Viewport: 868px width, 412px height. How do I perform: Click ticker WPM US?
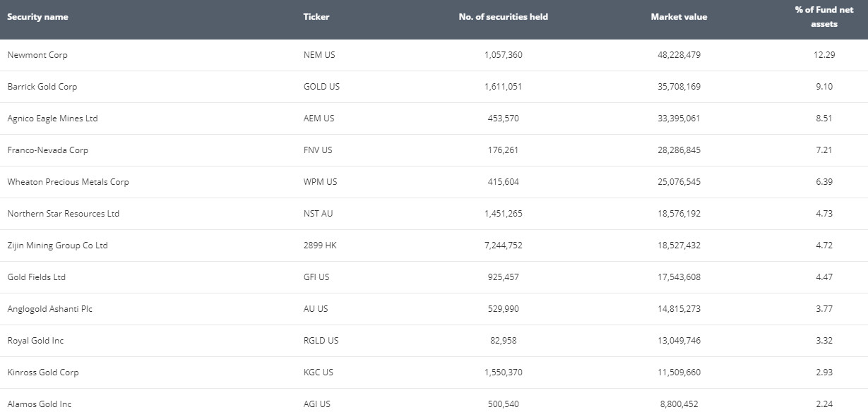click(320, 182)
